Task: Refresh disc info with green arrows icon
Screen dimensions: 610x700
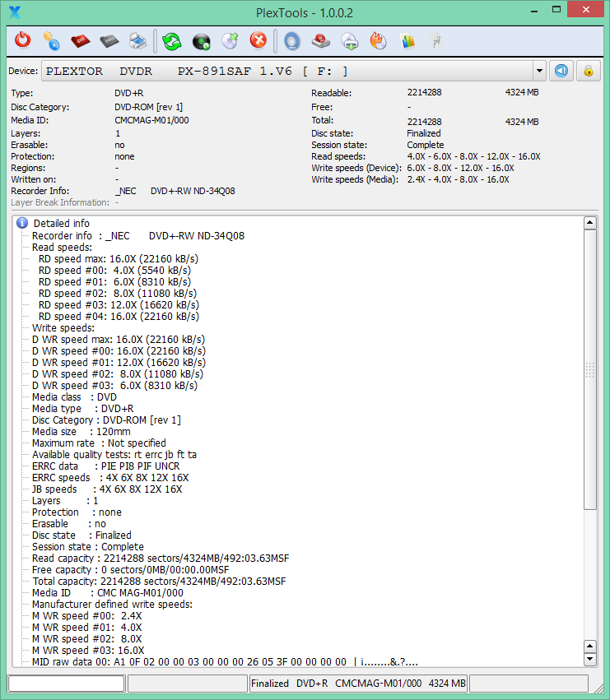Action: click(171, 41)
